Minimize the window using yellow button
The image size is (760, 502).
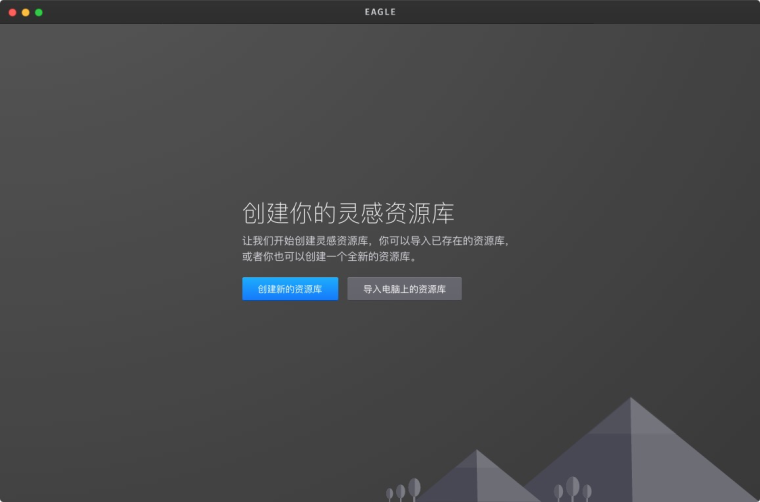[x=26, y=12]
